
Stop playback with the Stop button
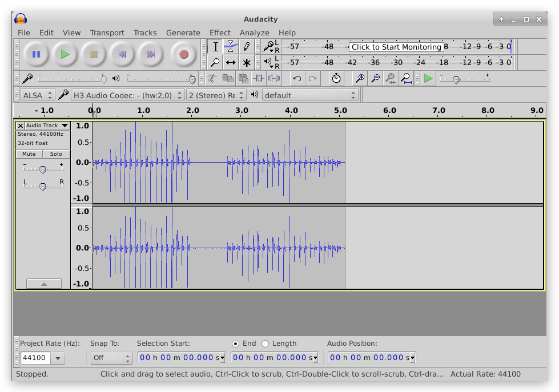tap(94, 55)
